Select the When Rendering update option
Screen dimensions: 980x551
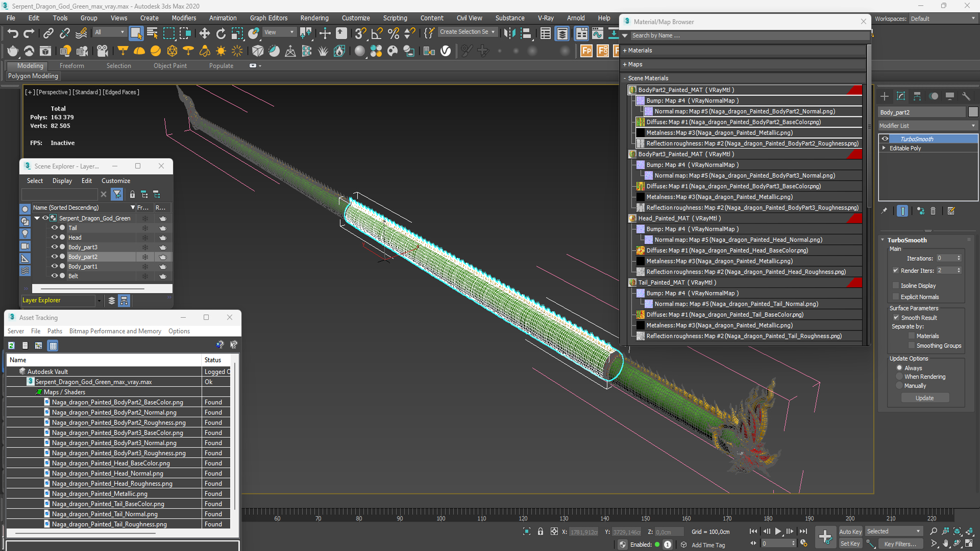[x=899, y=377]
